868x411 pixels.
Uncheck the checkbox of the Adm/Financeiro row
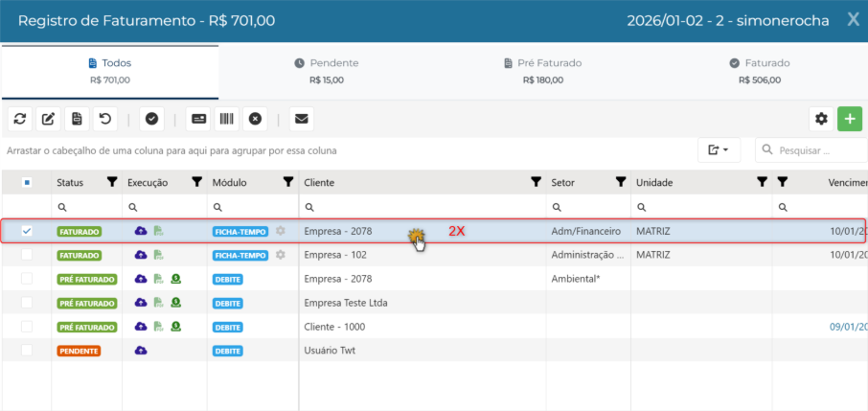(26, 231)
